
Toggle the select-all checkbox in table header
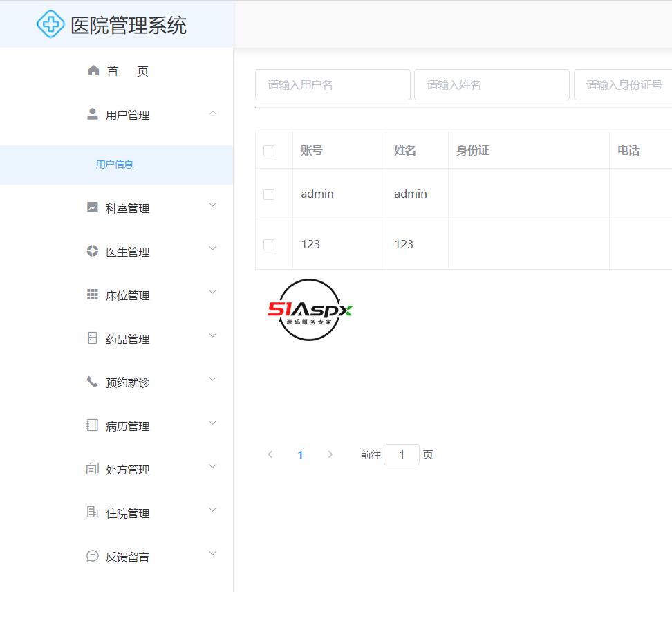(x=269, y=151)
